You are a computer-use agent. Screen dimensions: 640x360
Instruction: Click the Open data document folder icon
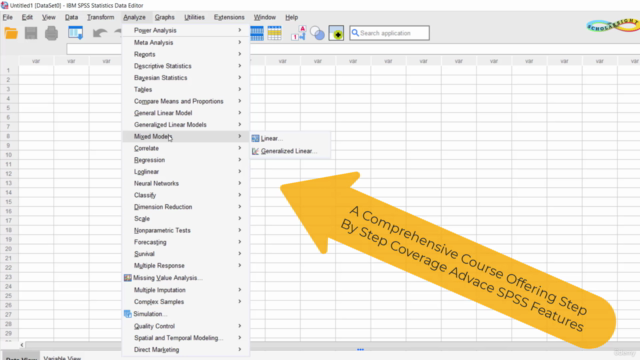click(11, 33)
